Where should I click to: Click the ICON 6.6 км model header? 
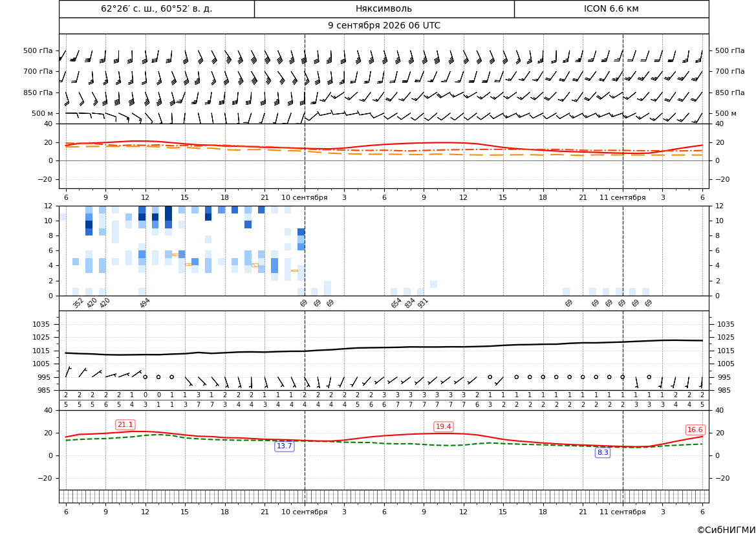click(x=611, y=8)
